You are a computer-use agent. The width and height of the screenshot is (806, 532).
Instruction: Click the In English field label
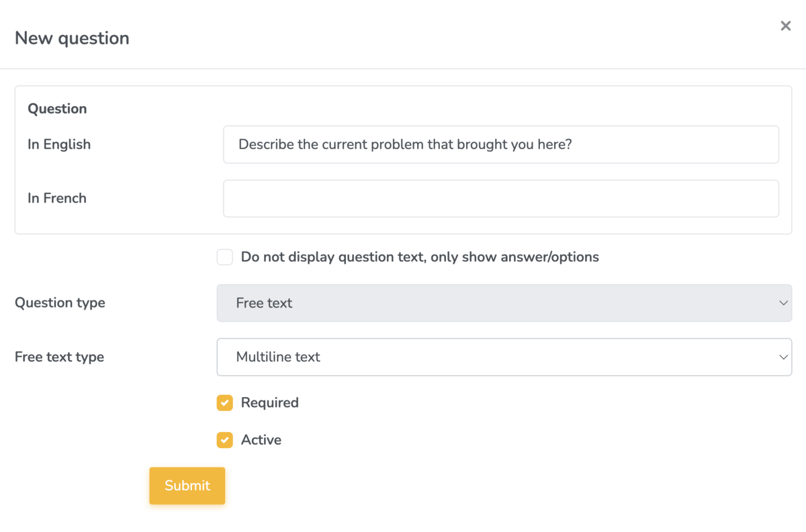pyautogui.click(x=59, y=144)
